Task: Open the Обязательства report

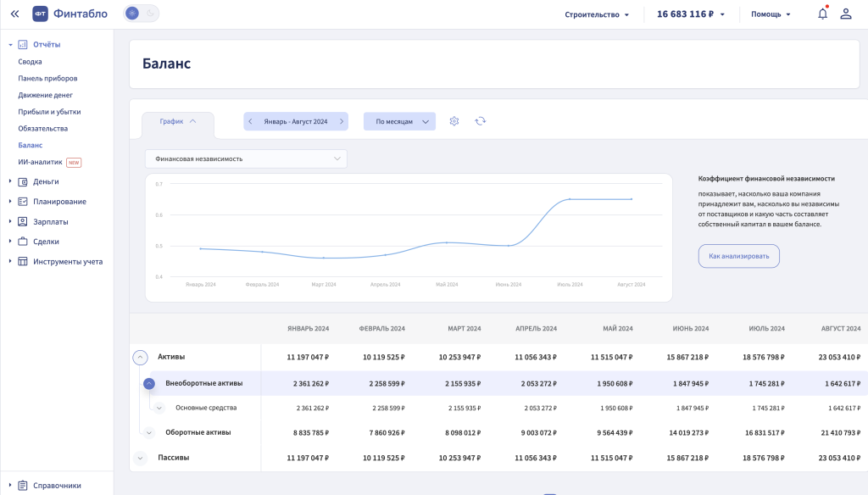Action: [x=42, y=128]
